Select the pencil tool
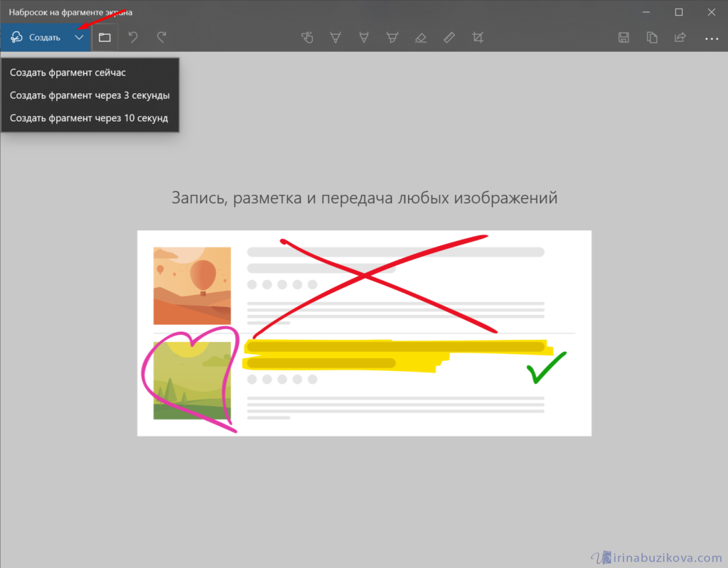Screen dimensions: 728x568 tap(364, 37)
